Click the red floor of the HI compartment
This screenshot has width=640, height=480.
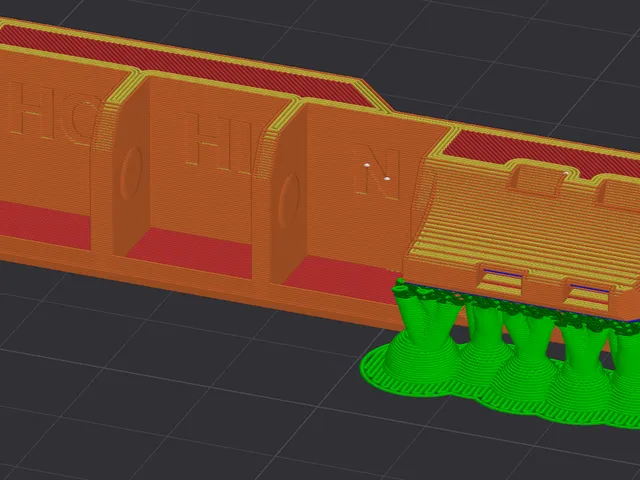point(192,252)
